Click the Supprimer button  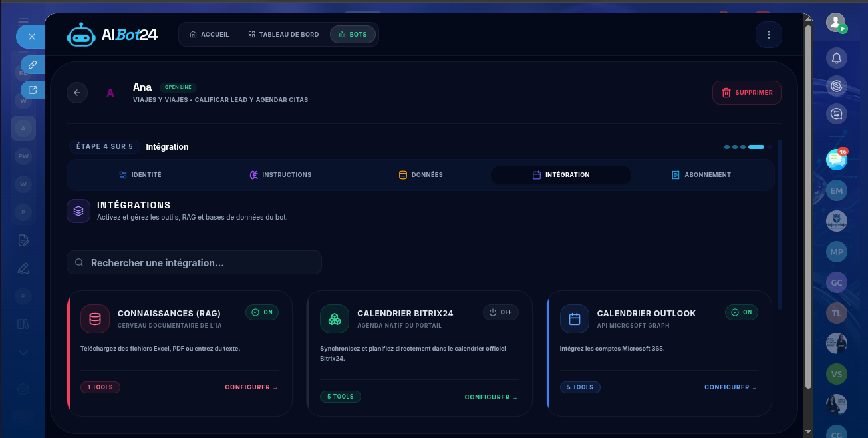(747, 93)
